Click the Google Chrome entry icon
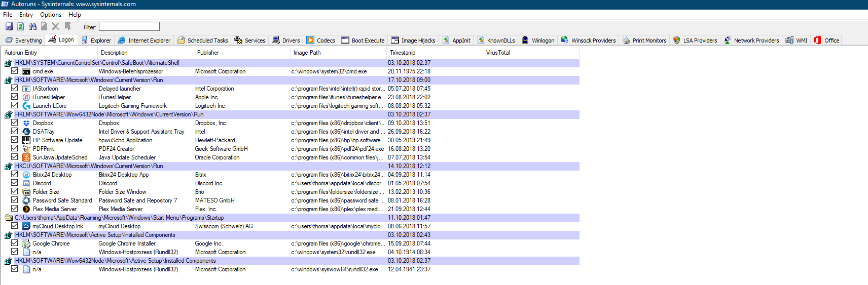This screenshot has height=285, width=868. pyautogui.click(x=26, y=243)
